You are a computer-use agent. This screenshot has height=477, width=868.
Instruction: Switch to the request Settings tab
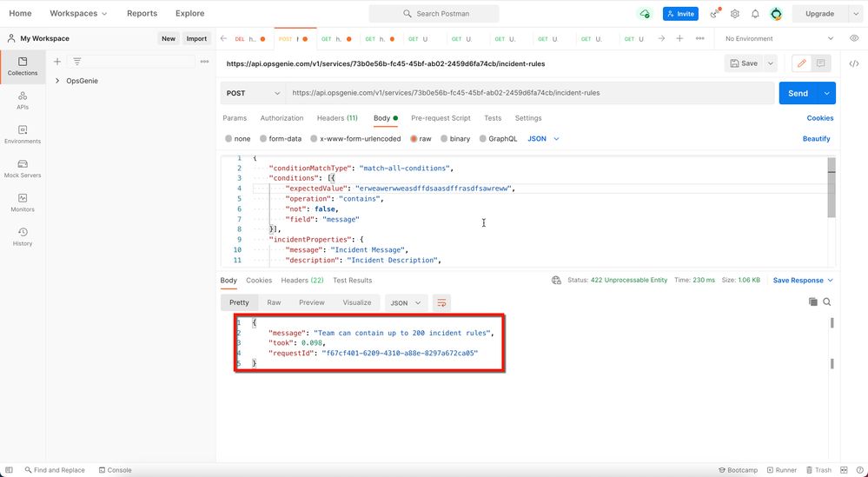(x=528, y=118)
